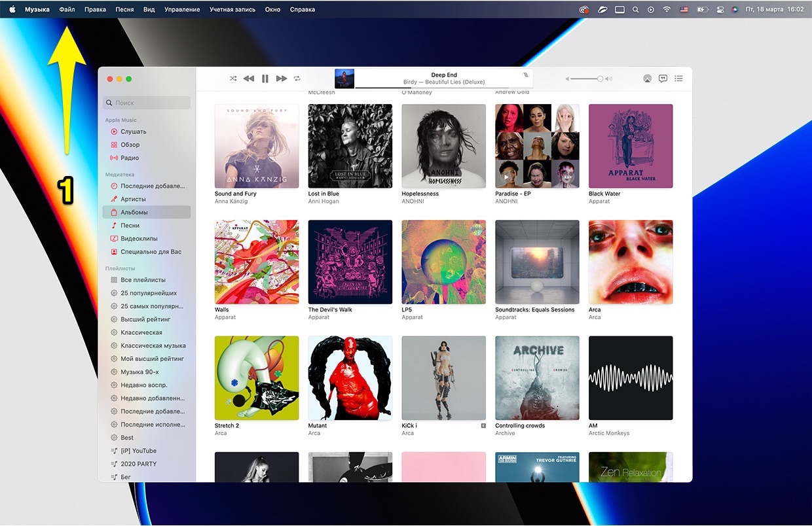Open the Lost in Blue album cover
The height and width of the screenshot is (526, 812).
pyautogui.click(x=350, y=146)
